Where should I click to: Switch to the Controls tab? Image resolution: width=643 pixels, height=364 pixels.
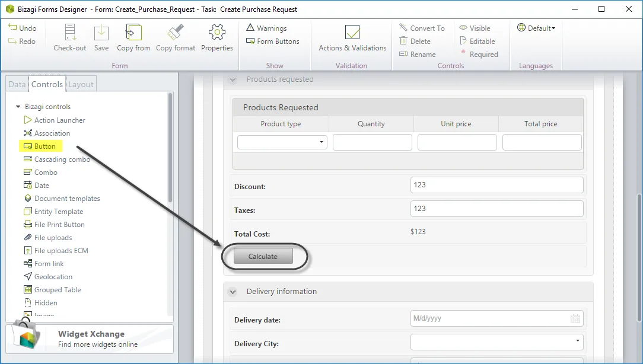[x=47, y=84]
